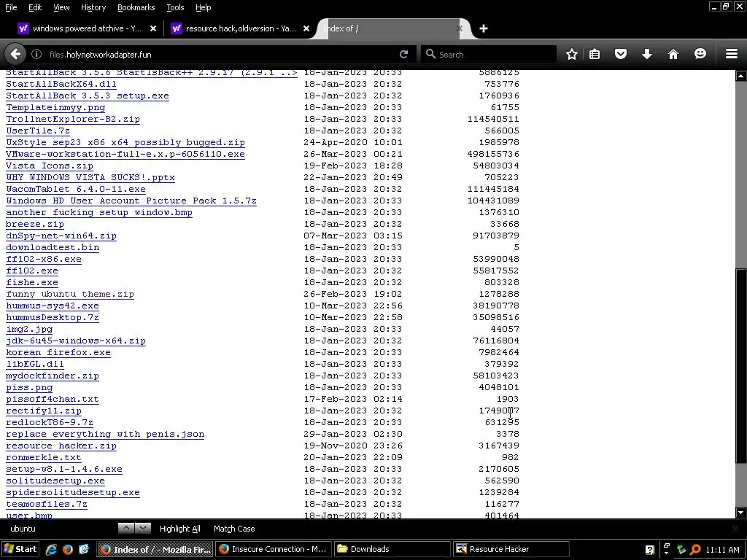The image size is (747, 560).
Task: Reload the current page
Action: pyautogui.click(x=403, y=54)
